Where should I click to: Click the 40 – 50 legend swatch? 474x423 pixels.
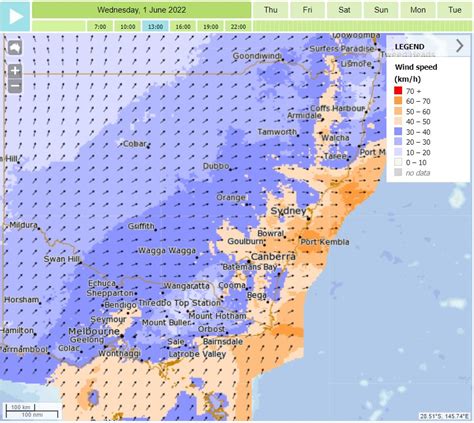tap(398, 121)
